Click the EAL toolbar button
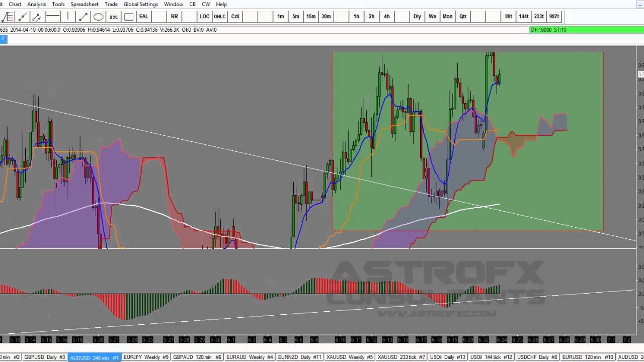 [x=144, y=17]
